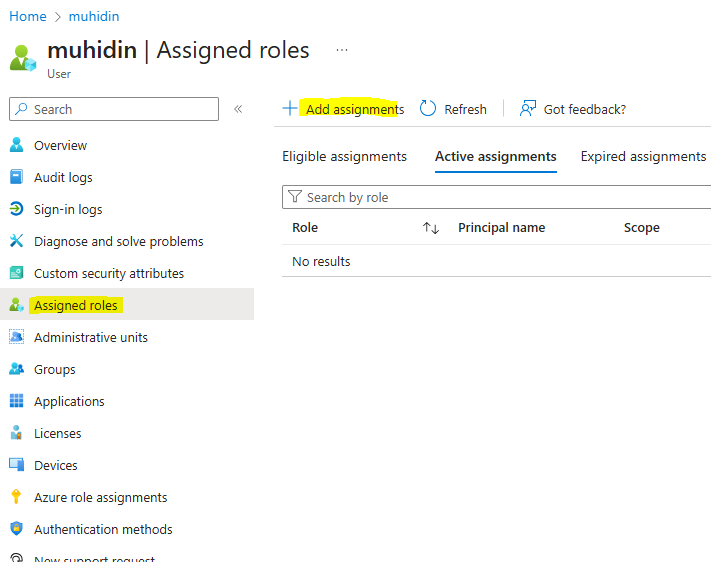Open the ellipsis more options menu

[342, 50]
